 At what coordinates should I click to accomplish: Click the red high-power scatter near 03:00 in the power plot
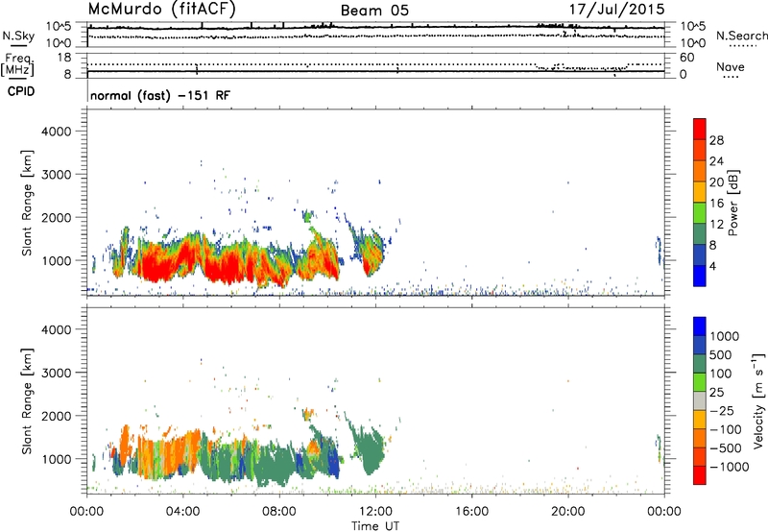(156, 267)
